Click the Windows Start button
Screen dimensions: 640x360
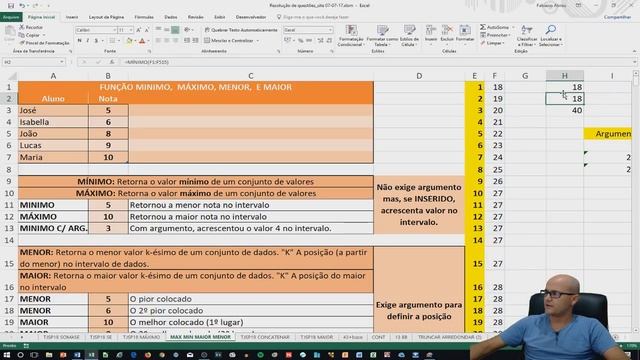6,355
